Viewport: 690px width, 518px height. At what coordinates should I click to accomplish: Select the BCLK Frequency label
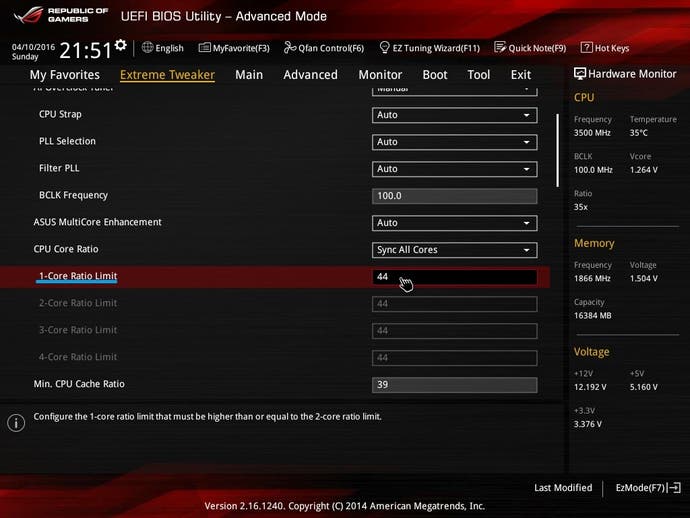73,195
